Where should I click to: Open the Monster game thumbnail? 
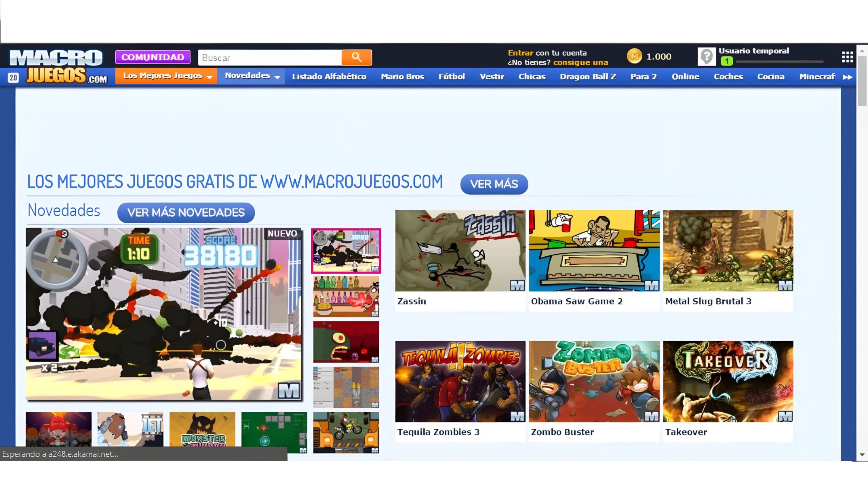tap(202, 429)
